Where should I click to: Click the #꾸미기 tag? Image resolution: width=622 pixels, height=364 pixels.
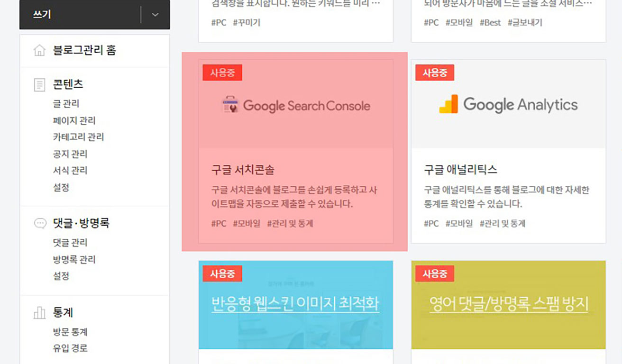(247, 23)
